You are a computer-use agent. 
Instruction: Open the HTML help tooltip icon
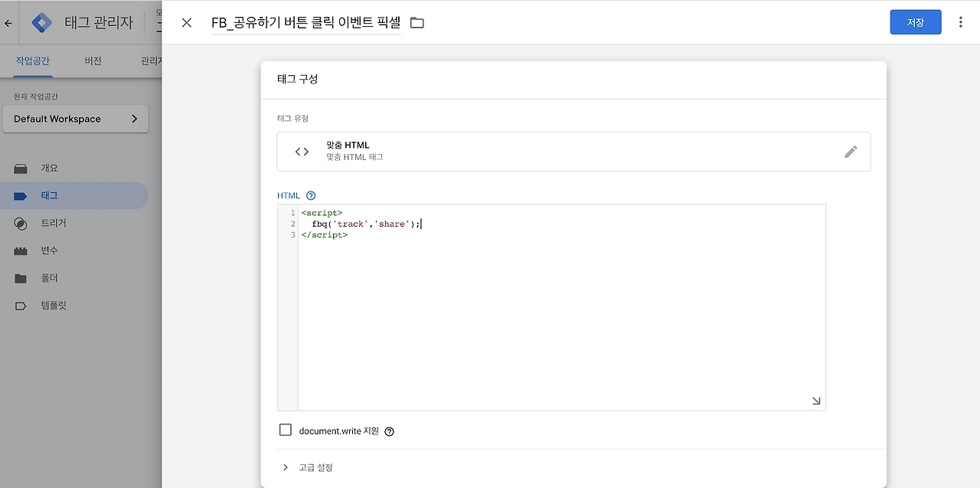coord(310,195)
